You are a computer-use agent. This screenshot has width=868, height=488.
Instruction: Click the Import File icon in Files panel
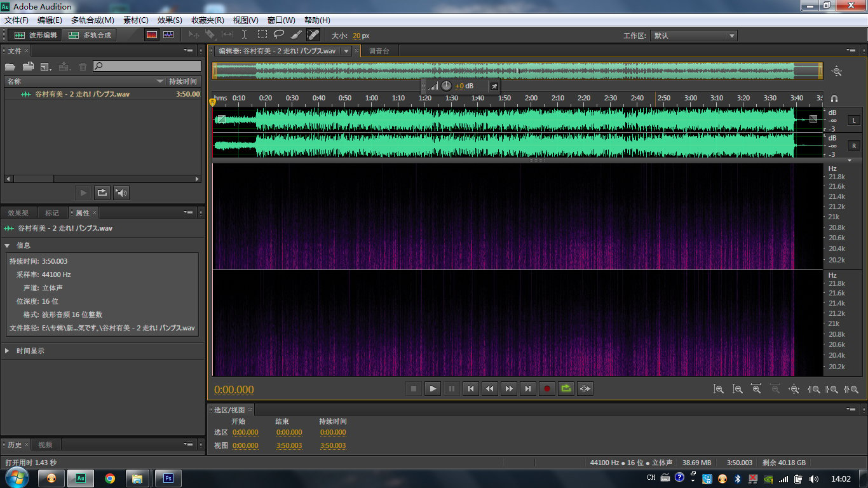coord(28,66)
